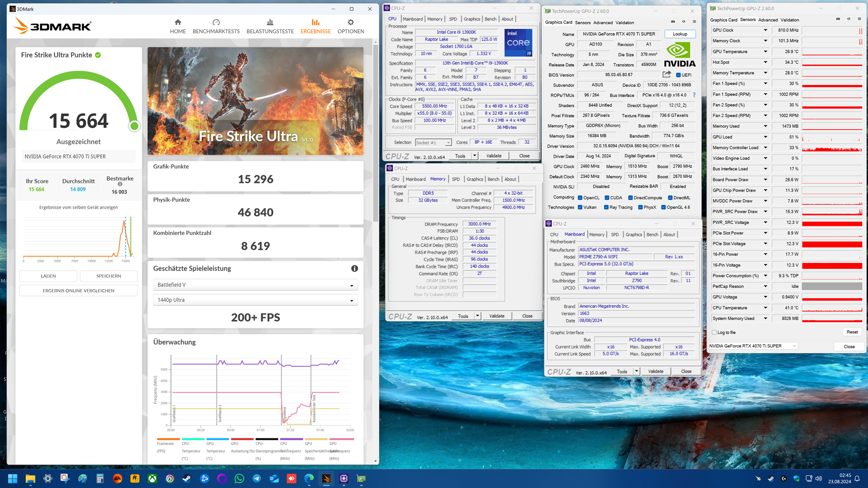Open the OPTIONEN gear icon in 3DMark
868x488 pixels.
tap(350, 22)
